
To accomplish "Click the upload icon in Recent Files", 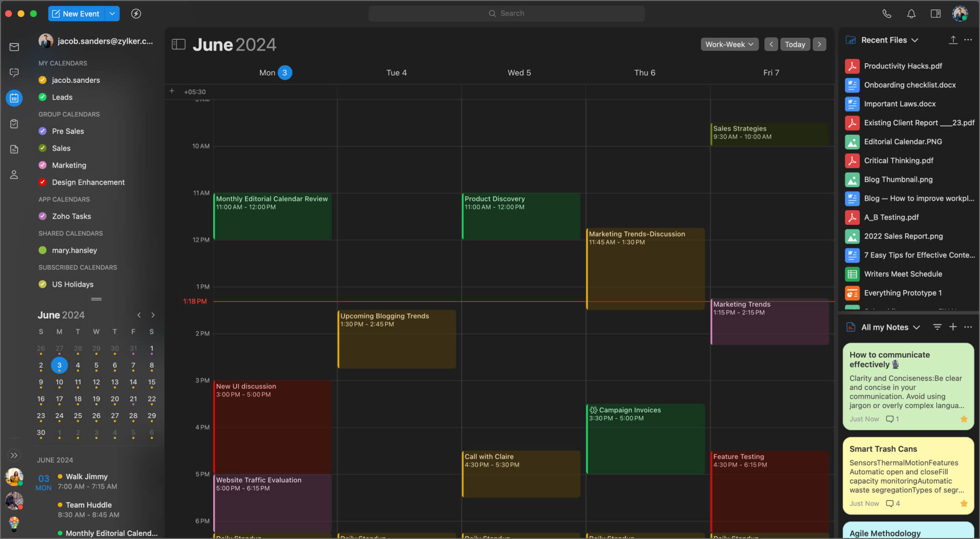I will click(953, 40).
